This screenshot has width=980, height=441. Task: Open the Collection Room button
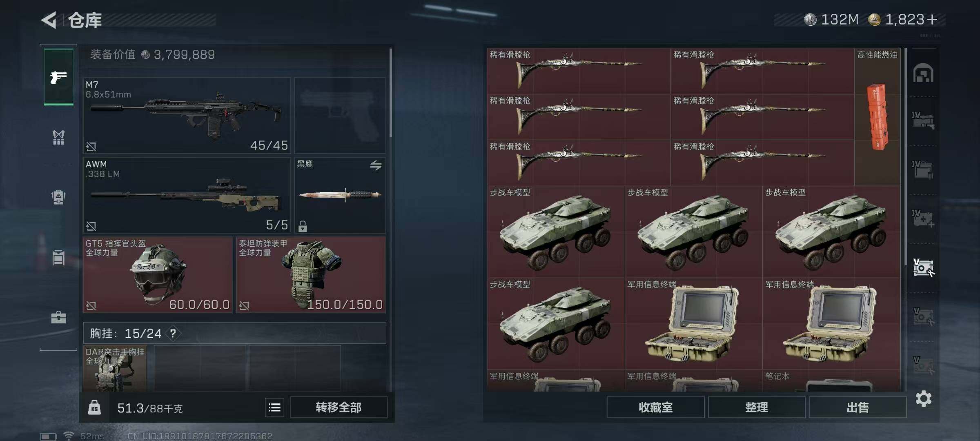tap(655, 407)
